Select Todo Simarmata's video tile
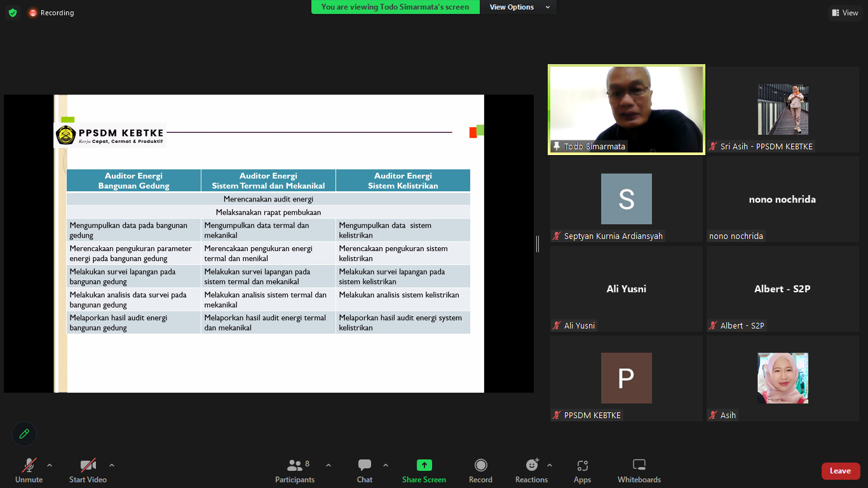The image size is (868, 488). [627, 109]
